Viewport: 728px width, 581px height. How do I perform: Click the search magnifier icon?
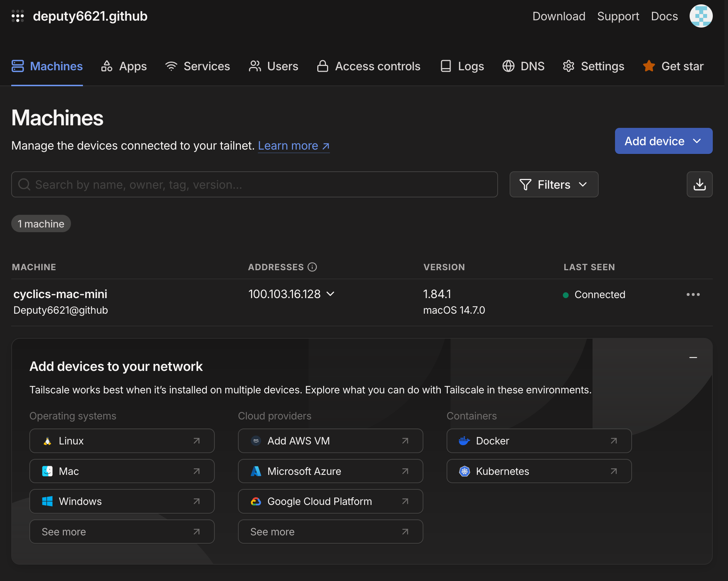click(24, 184)
